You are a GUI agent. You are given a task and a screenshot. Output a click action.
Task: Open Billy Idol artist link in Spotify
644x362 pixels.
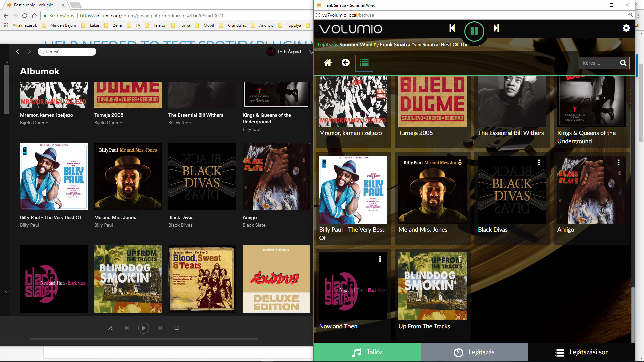tap(251, 129)
